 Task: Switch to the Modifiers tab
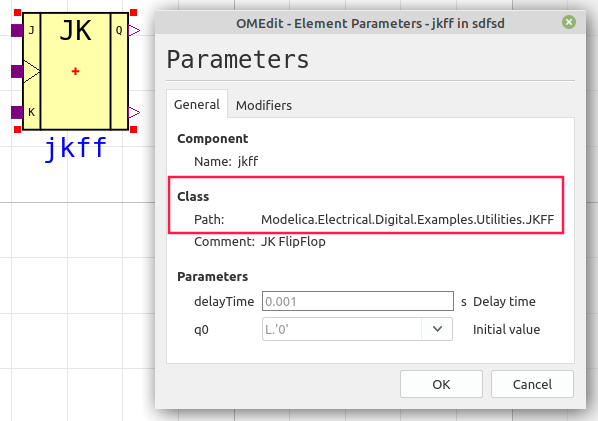pos(264,105)
